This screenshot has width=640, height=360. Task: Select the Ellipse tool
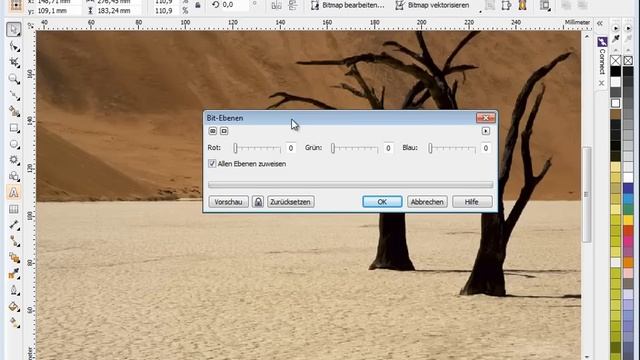(14, 144)
